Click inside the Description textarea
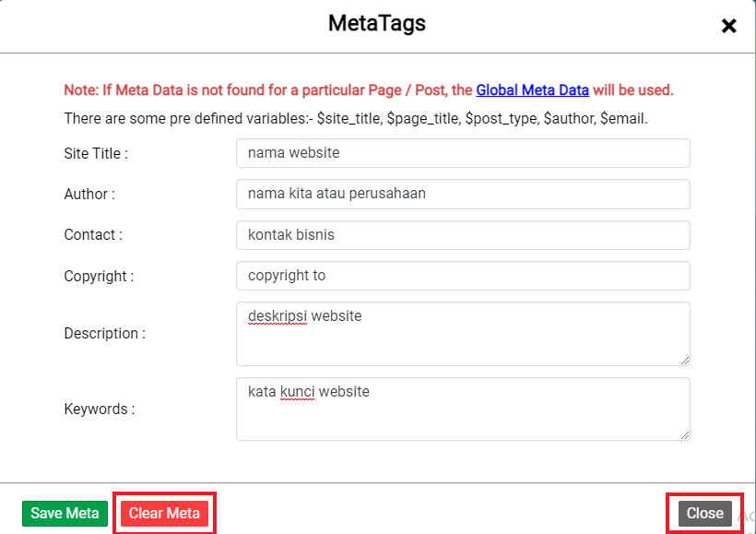 [461, 334]
